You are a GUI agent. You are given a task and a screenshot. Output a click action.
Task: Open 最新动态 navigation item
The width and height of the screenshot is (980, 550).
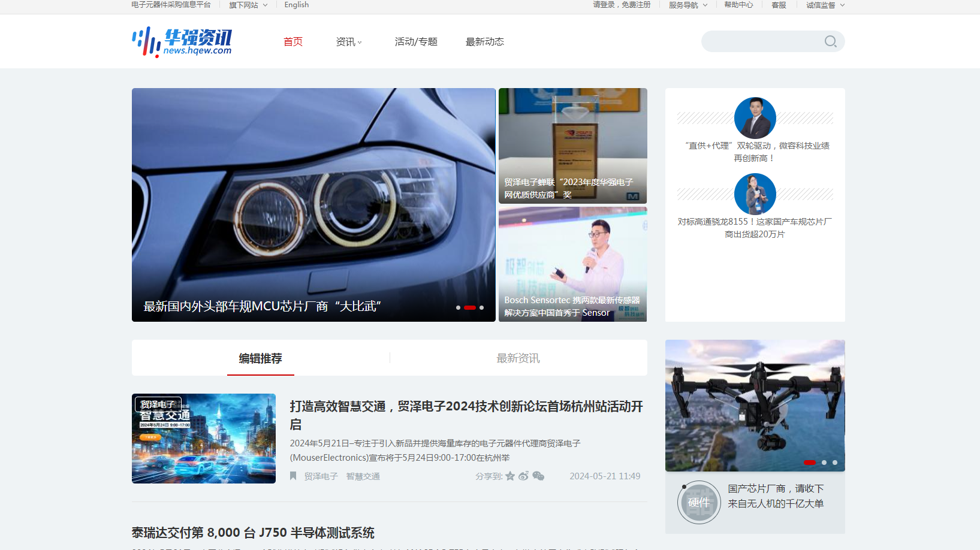point(485,41)
